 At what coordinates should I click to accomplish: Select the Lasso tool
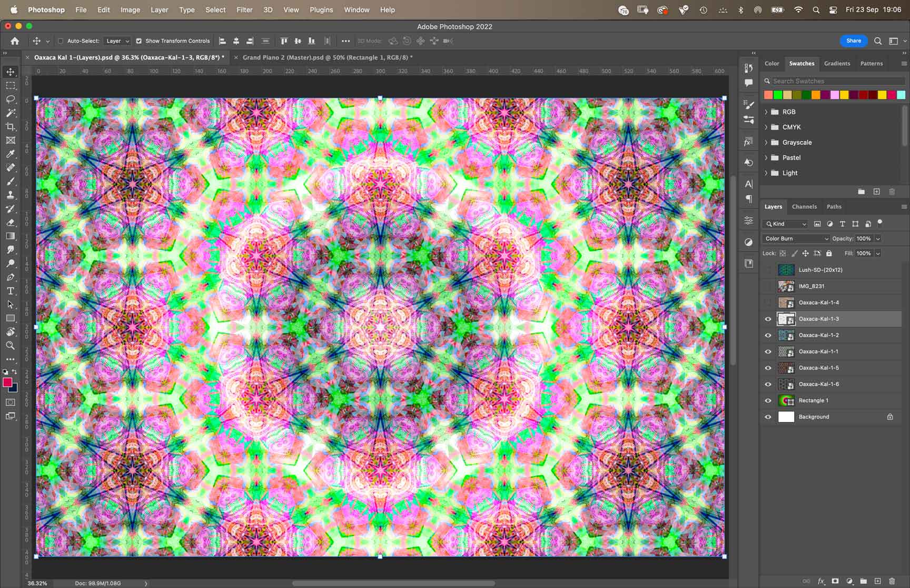pyautogui.click(x=11, y=99)
